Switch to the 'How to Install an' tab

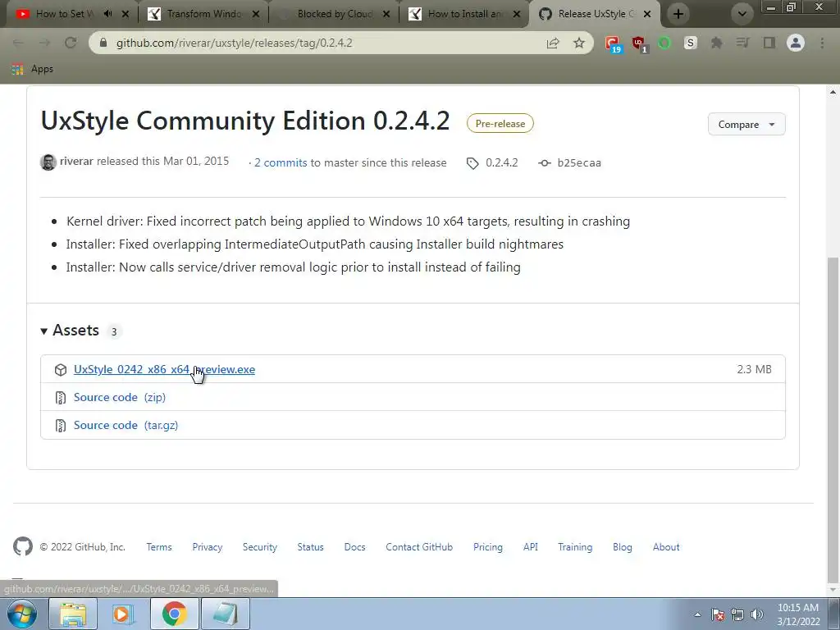click(465, 14)
